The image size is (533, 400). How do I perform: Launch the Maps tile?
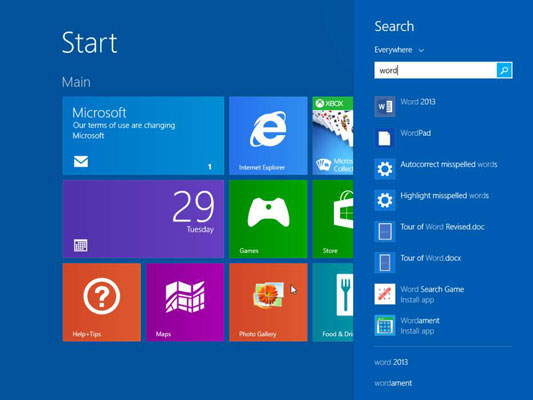click(x=185, y=302)
